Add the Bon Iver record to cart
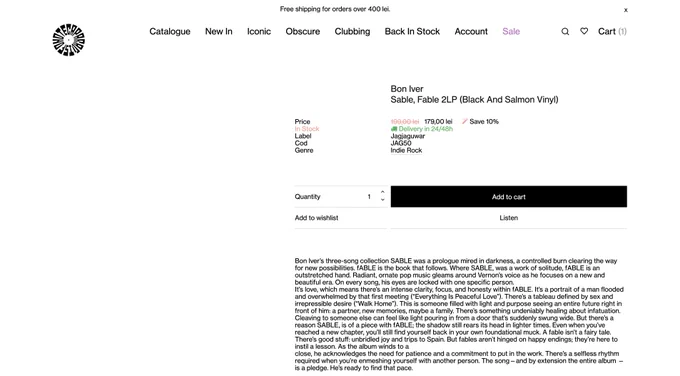The width and height of the screenshot is (680, 376). (x=508, y=196)
